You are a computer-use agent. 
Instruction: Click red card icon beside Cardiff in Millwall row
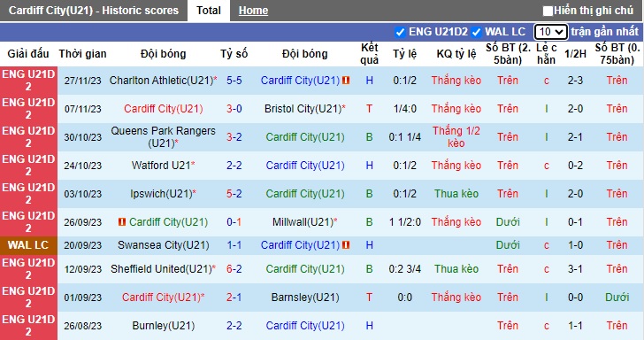pyautogui.click(x=122, y=222)
